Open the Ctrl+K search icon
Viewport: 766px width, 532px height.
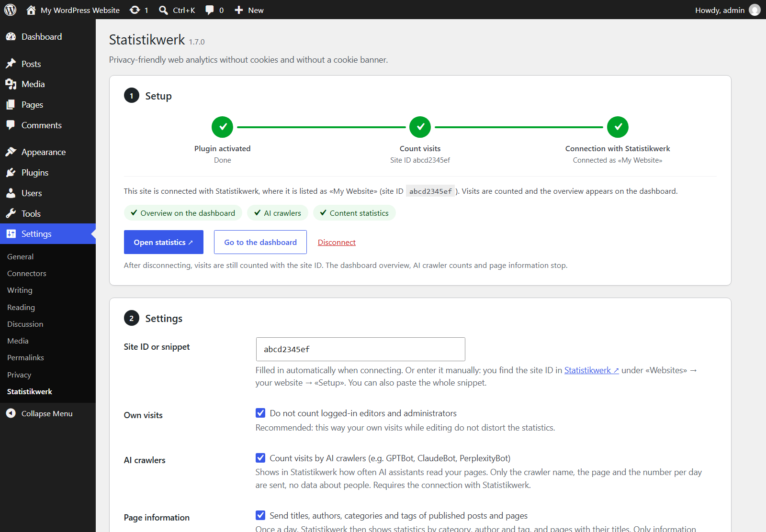tap(163, 10)
